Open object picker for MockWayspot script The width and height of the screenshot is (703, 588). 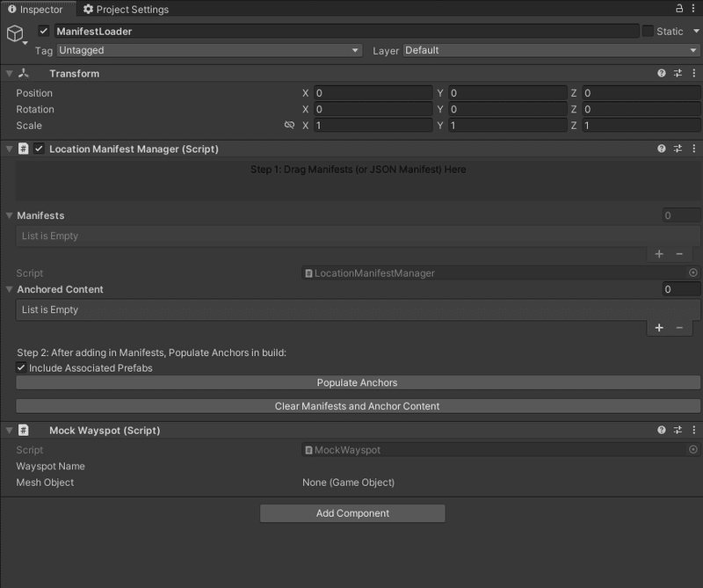coord(693,449)
